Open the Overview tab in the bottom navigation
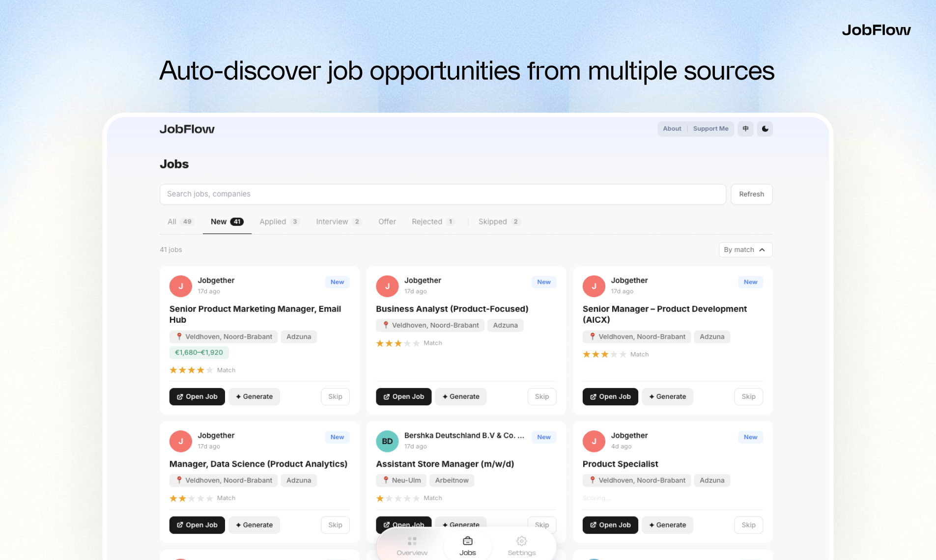936x560 pixels. pyautogui.click(x=412, y=546)
